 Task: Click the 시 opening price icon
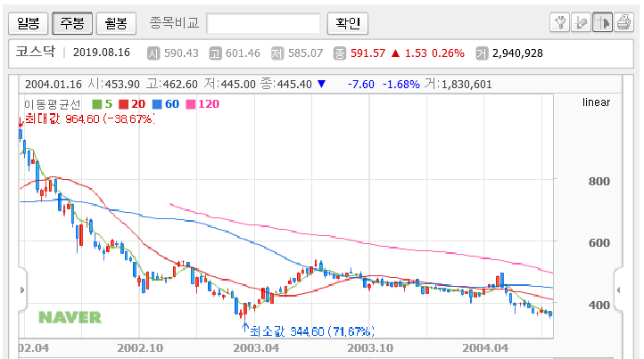[x=153, y=53]
